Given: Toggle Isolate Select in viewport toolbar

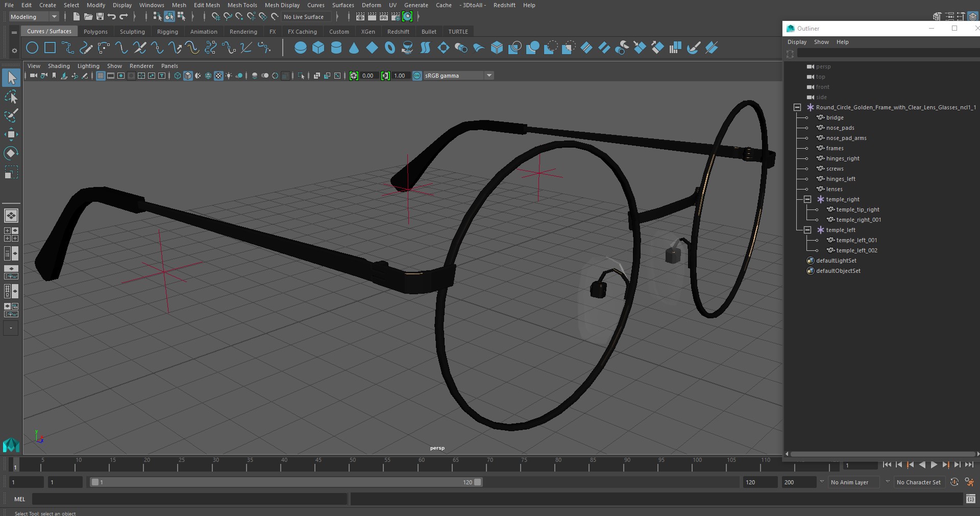Looking at the screenshot, I should (301, 76).
